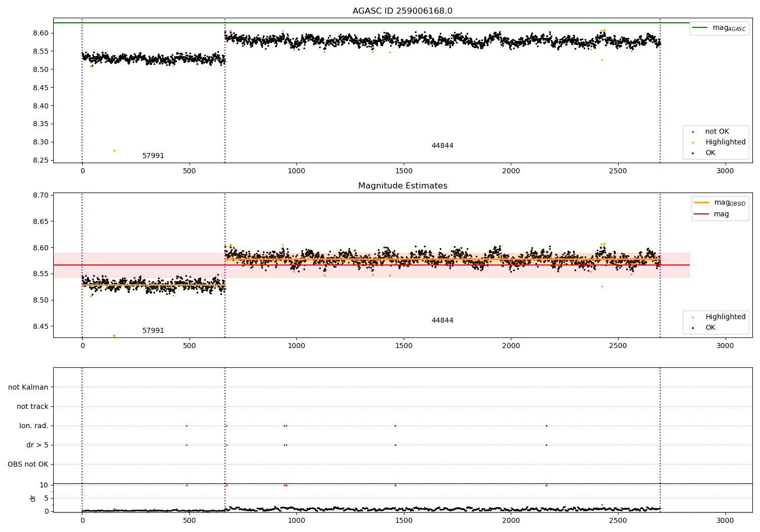Click x tick '1500' under Magnitude Estimates plot
The height and width of the screenshot is (532, 760).
click(x=404, y=346)
